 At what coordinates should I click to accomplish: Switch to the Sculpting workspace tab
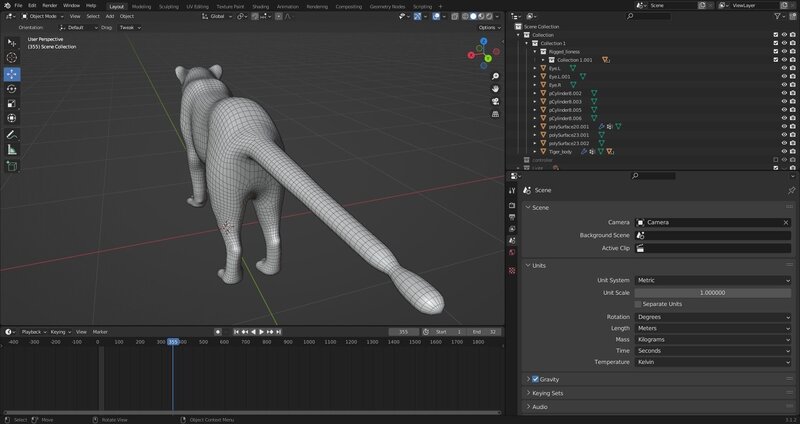click(169, 6)
